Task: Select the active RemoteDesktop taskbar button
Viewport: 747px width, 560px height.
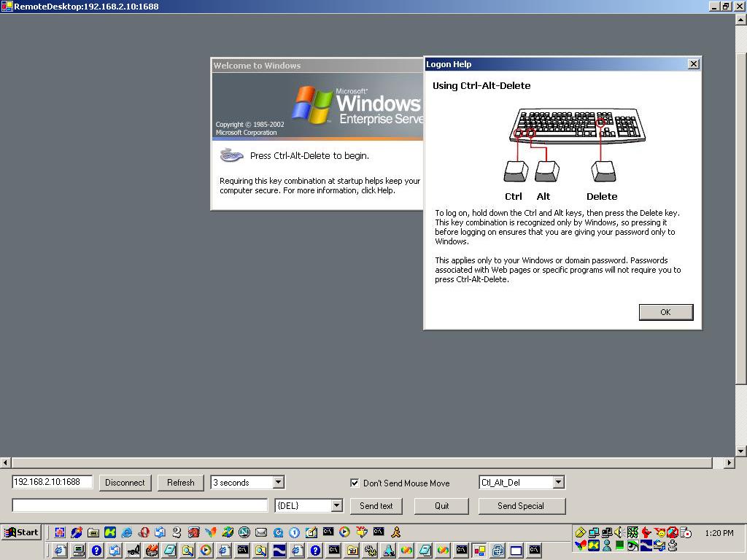Action: point(479,551)
